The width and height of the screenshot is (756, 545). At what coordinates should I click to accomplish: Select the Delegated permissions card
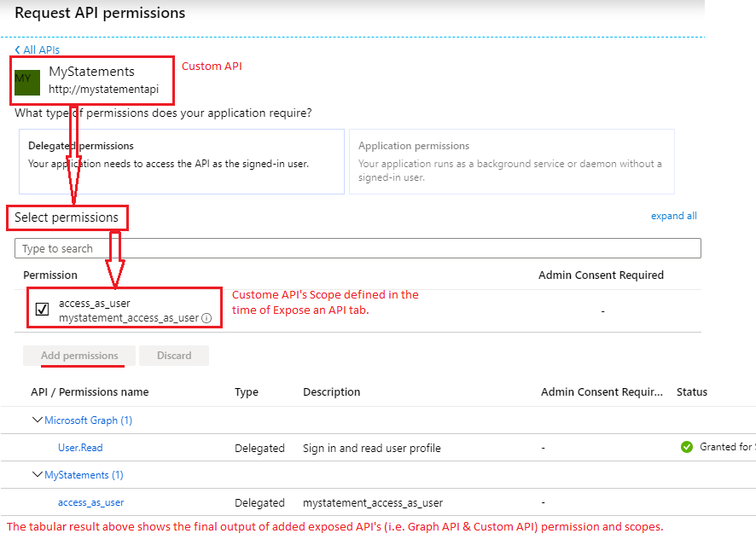click(x=181, y=161)
